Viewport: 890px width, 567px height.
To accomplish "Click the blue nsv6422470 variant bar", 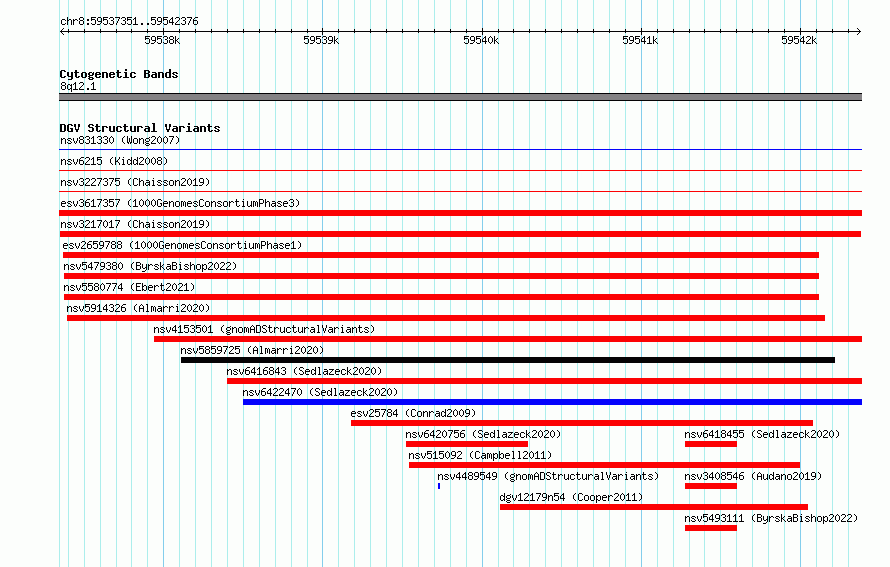I will [x=552, y=402].
